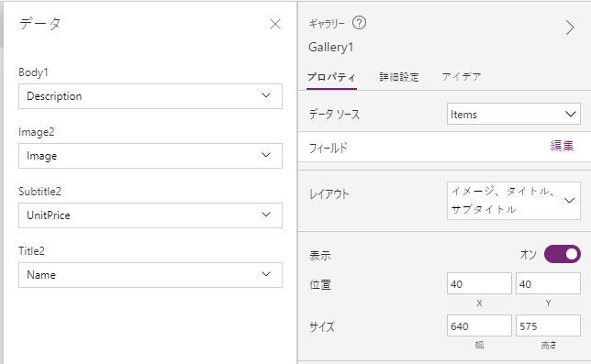Screen dimensions: 591x364
Task: Expand the データ ソース Items dropdown
Action: click(513, 114)
